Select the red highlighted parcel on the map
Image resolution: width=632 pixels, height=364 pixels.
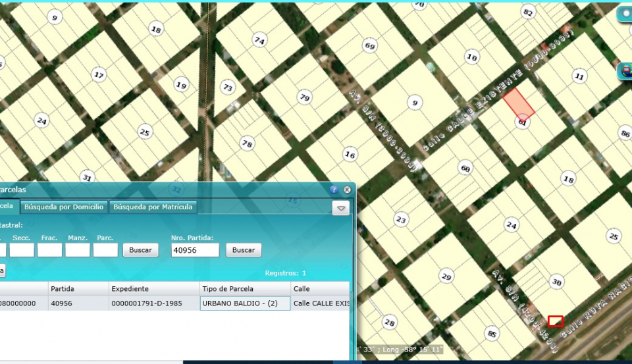coord(518,103)
